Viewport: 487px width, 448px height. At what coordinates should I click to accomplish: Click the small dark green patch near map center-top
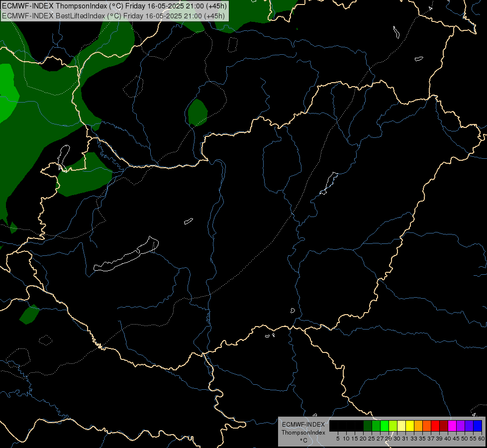coord(197,112)
